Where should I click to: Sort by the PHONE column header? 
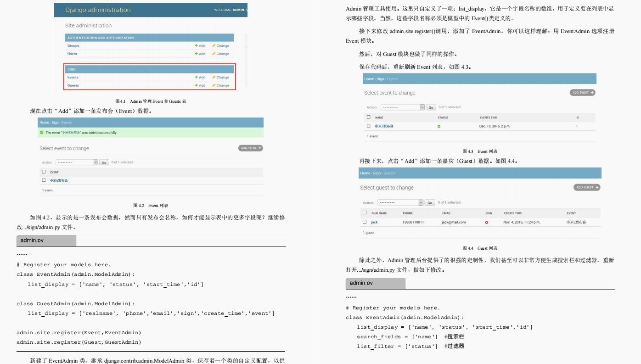click(408, 213)
